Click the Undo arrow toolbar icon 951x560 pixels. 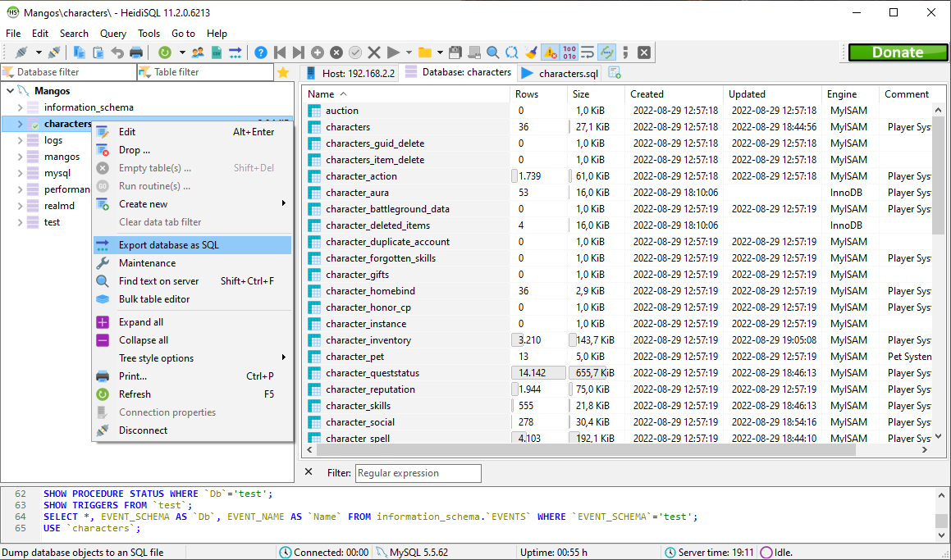[x=117, y=52]
